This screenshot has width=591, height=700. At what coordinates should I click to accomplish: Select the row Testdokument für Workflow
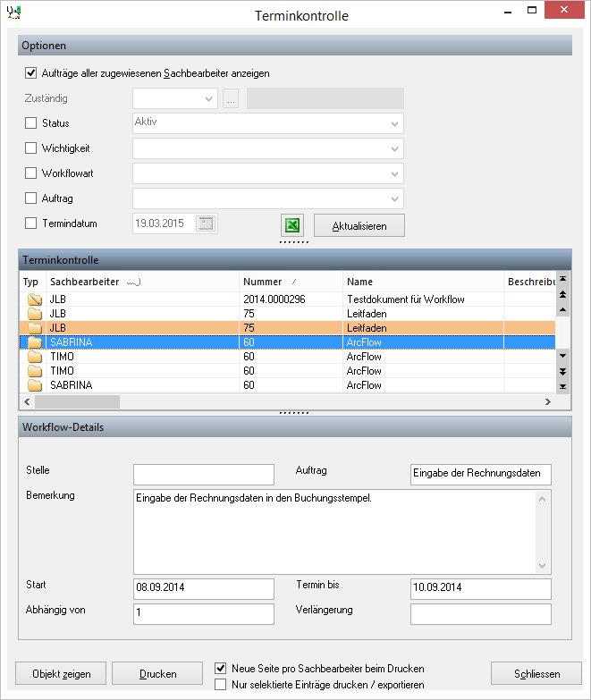[x=288, y=299]
